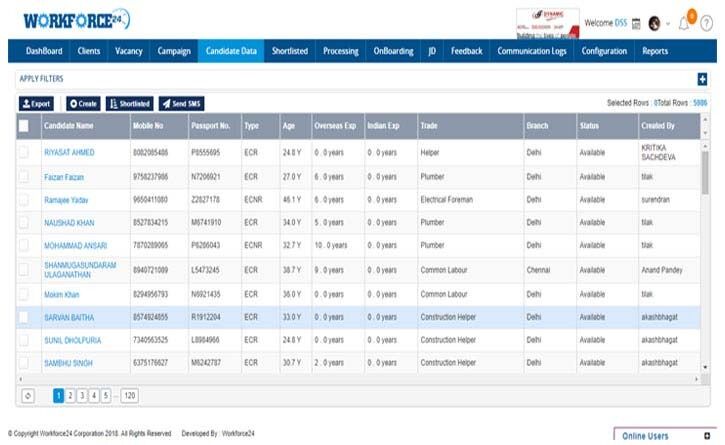Click the Send SMS paper plane button
Screen dimensions: 725x445
pos(182,104)
